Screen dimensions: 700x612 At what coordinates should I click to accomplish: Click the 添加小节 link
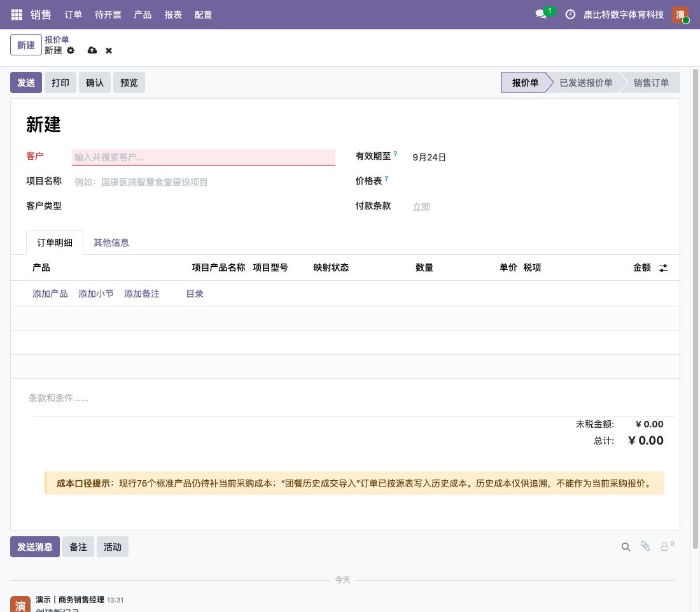[96, 294]
